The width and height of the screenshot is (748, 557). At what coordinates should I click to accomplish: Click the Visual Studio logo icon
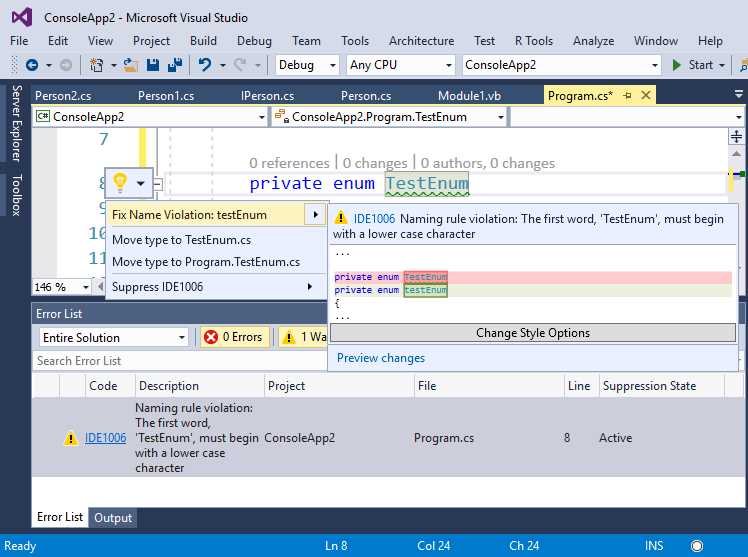[22, 18]
